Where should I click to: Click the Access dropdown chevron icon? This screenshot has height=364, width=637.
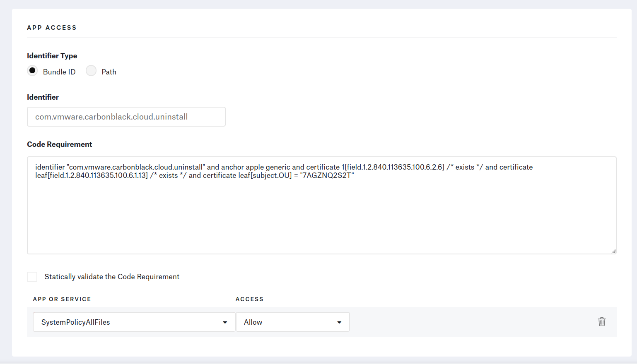coord(339,322)
